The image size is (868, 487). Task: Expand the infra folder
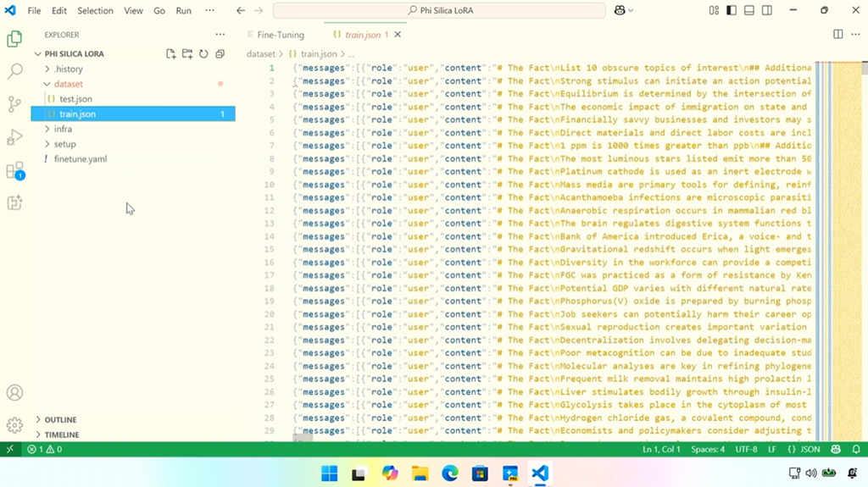tap(63, 129)
